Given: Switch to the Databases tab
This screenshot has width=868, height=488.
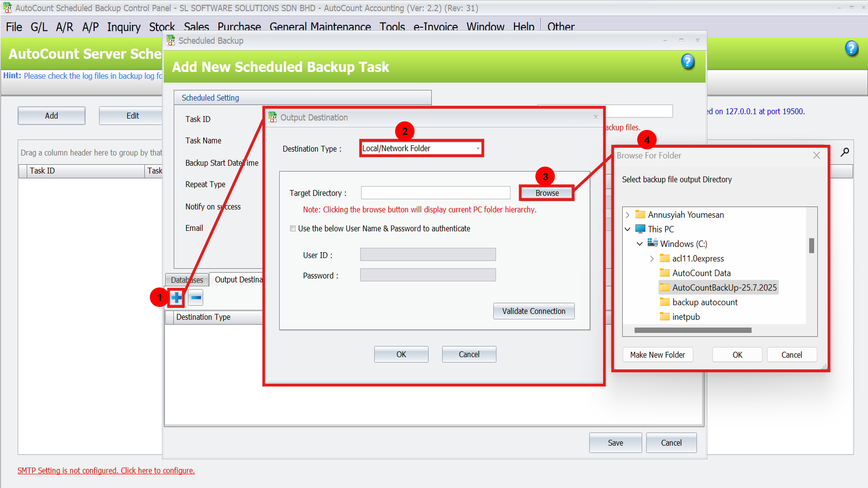Looking at the screenshot, I should [x=186, y=280].
